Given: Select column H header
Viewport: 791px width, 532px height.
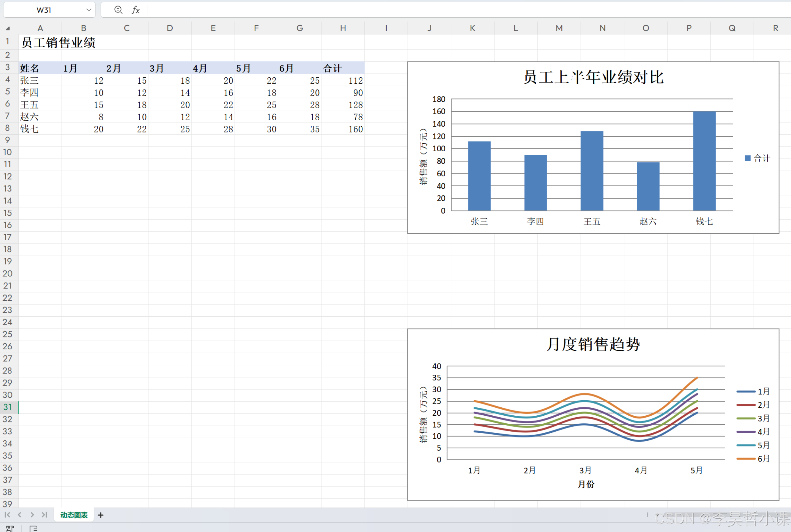Looking at the screenshot, I should tap(343, 28).
